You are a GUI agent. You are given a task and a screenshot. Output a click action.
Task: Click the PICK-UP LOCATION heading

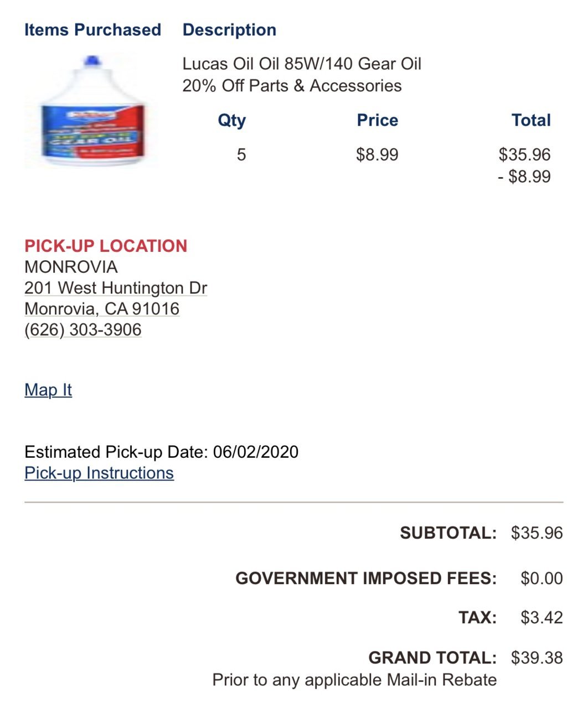(106, 246)
